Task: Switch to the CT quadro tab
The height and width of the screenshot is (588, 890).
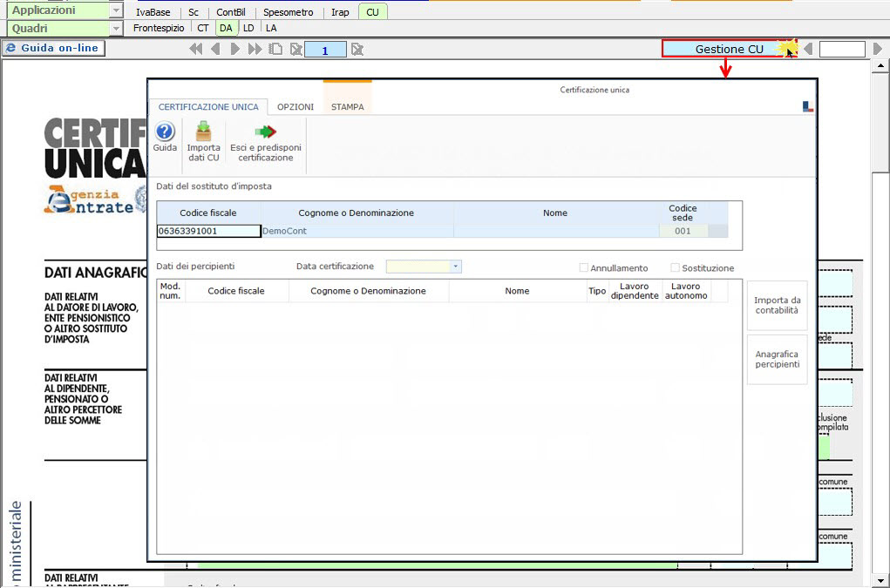Action: pyautogui.click(x=203, y=28)
